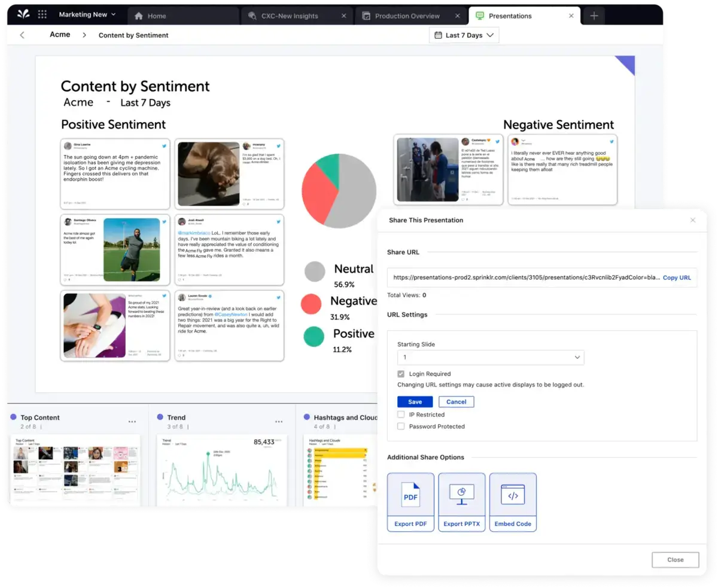Select the Export PDF icon
Image resolution: width=718 pixels, height=588 pixels.
410,494
